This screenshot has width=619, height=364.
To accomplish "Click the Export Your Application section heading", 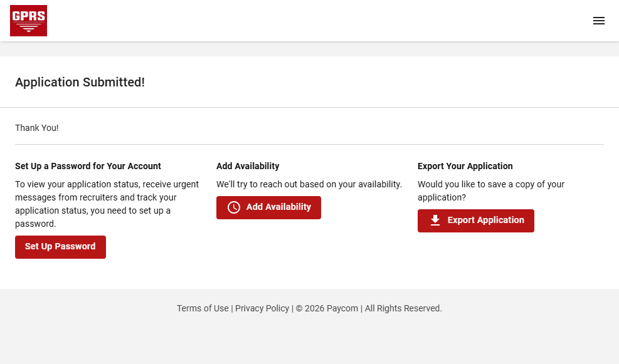I will 465,166.
